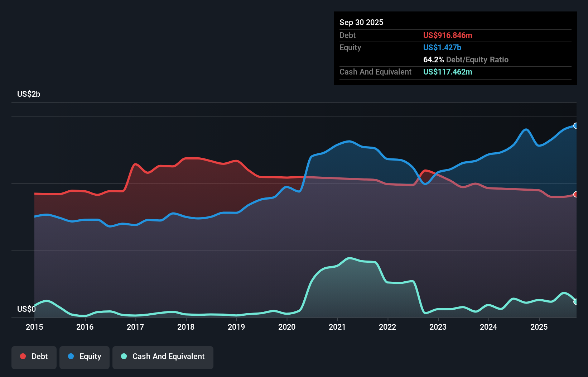Click the blue Equity legend dot icon
The width and height of the screenshot is (588, 377).
(71, 356)
